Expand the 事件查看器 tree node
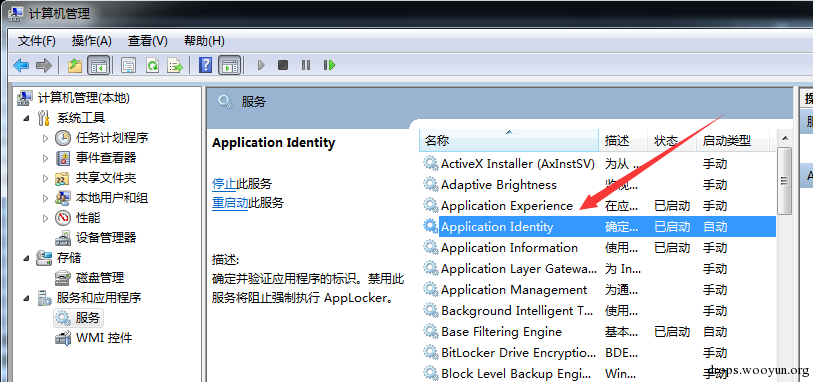This screenshot has width=813, height=382. click(46, 158)
